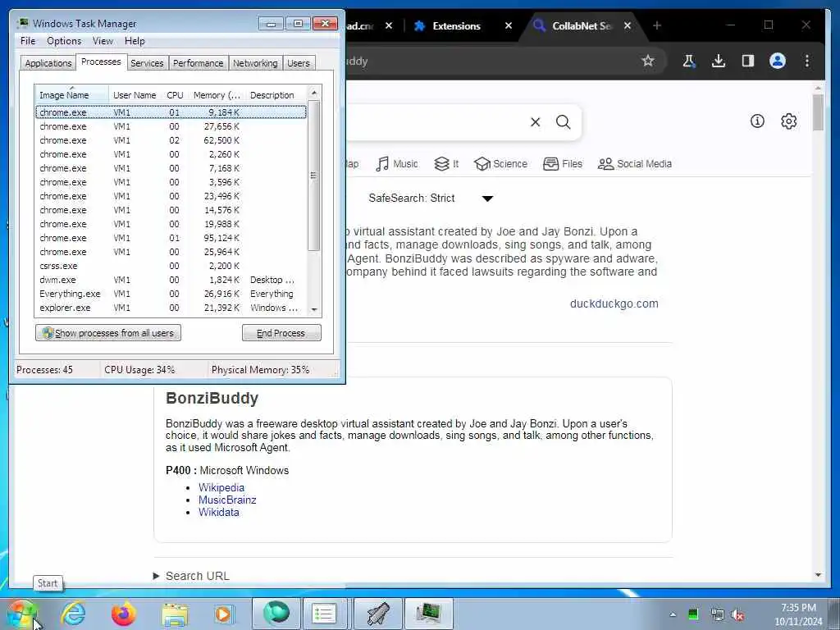This screenshot has height=630, width=840.
Task: Click the muted volume tray icon
Action: tap(738, 615)
